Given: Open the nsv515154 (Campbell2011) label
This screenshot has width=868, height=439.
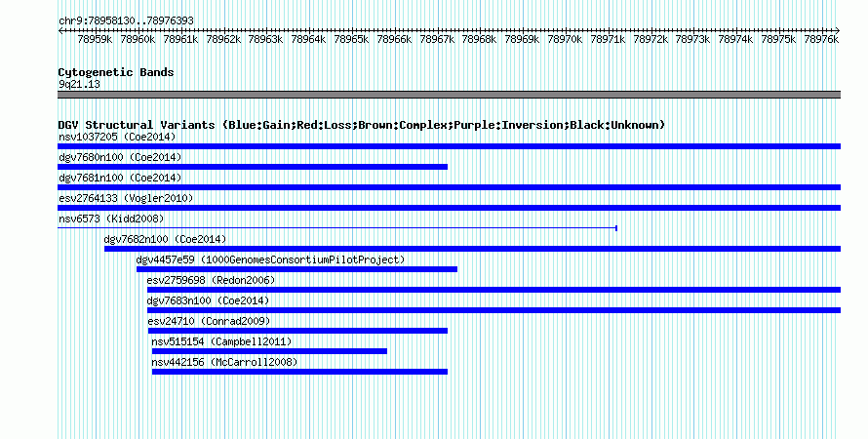Looking at the screenshot, I should (x=221, y=341).
